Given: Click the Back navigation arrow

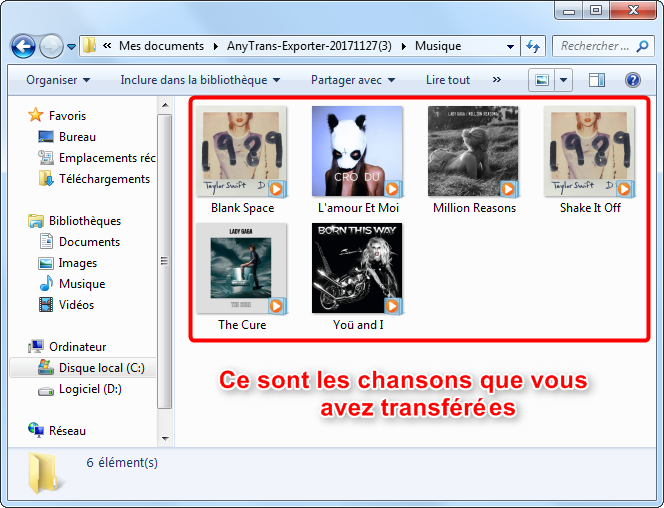Looking at the screenshot, I should click(23, 46).
